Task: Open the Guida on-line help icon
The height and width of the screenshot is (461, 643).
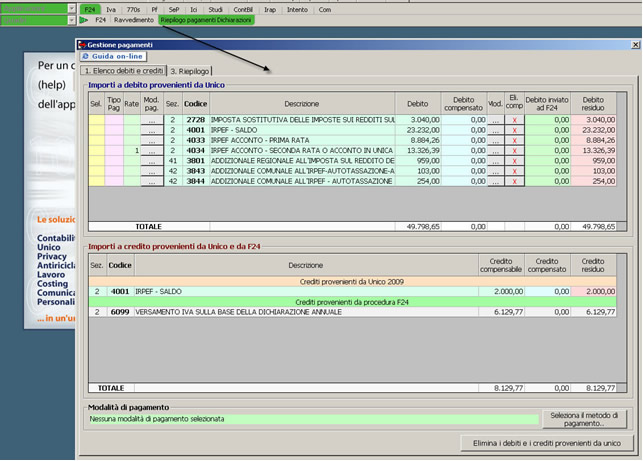Action: click(85, 58)
